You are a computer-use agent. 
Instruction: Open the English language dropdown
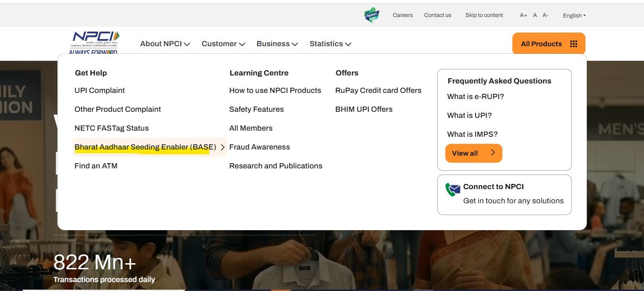[574, 15]
